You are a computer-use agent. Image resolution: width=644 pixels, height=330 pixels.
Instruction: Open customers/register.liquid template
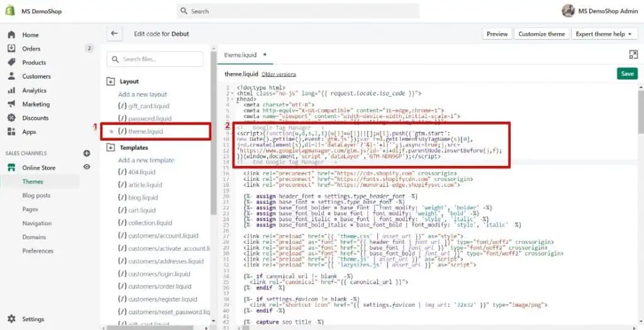[x=157, y=299]
